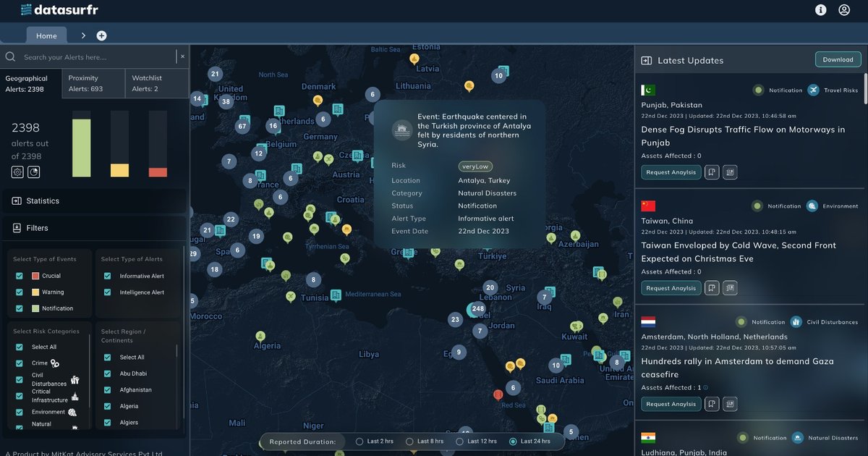The height and width of the screenshot is (456, 868).
Task: Click the Download button
Action: 838,60
